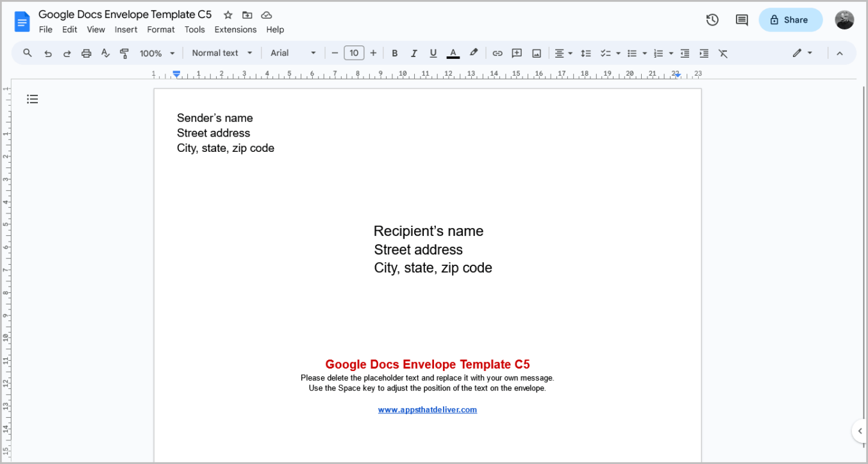Image resolution: width=868 pixels, height=464 pixels.
Task: Open the comments history icon
Action: (742, 20)
